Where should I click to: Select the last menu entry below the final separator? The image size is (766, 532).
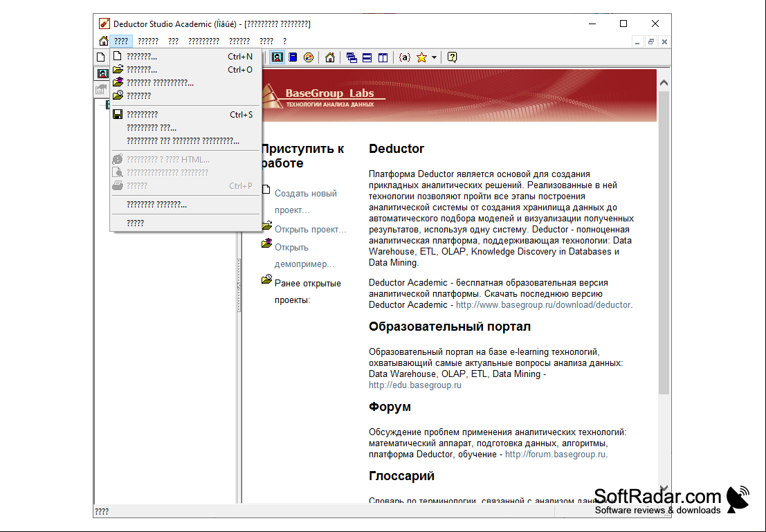pos(185,223)
